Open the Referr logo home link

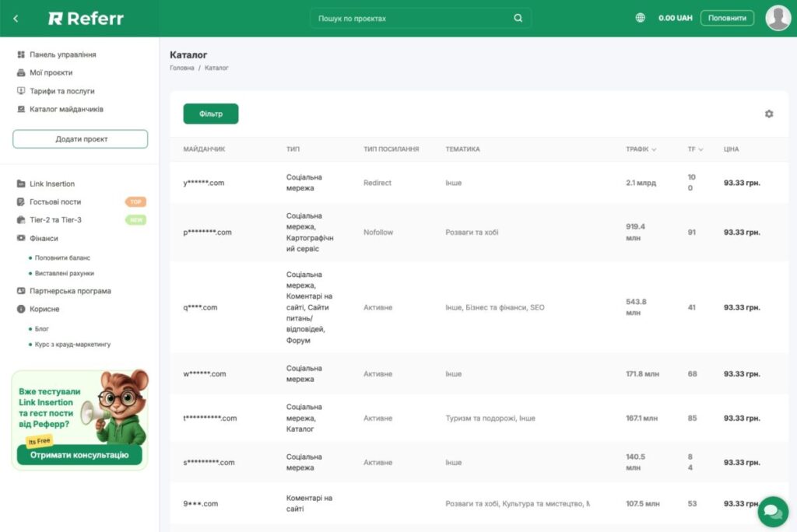tap(86, 19)
